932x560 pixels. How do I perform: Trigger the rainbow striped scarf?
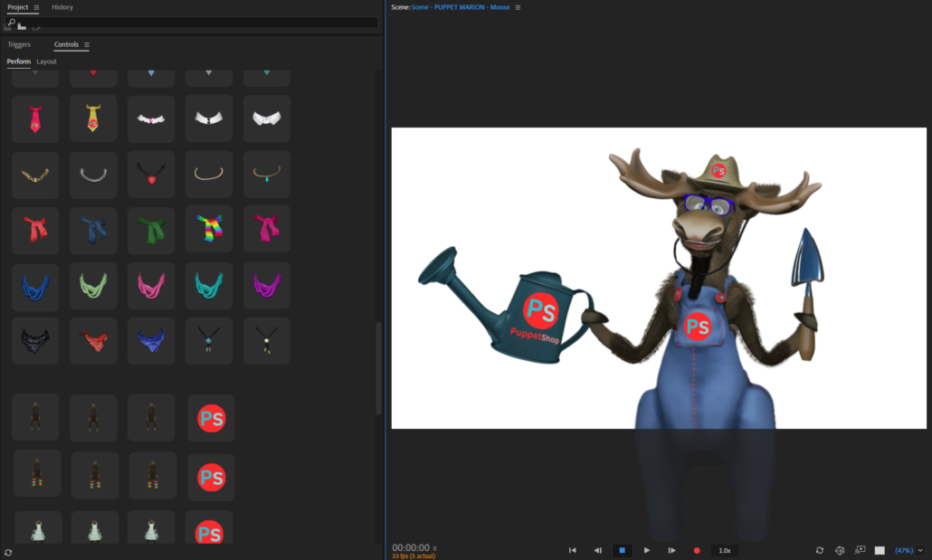click(209, 230)
